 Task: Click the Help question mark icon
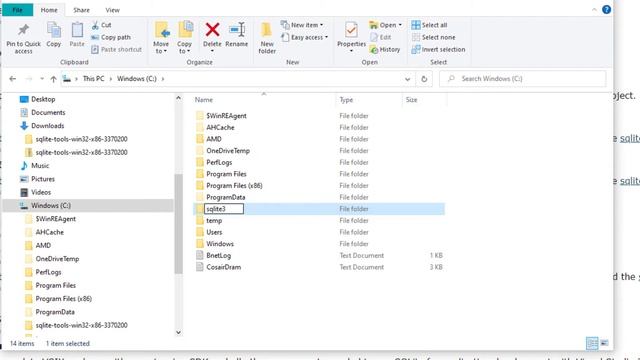point(607,9)
